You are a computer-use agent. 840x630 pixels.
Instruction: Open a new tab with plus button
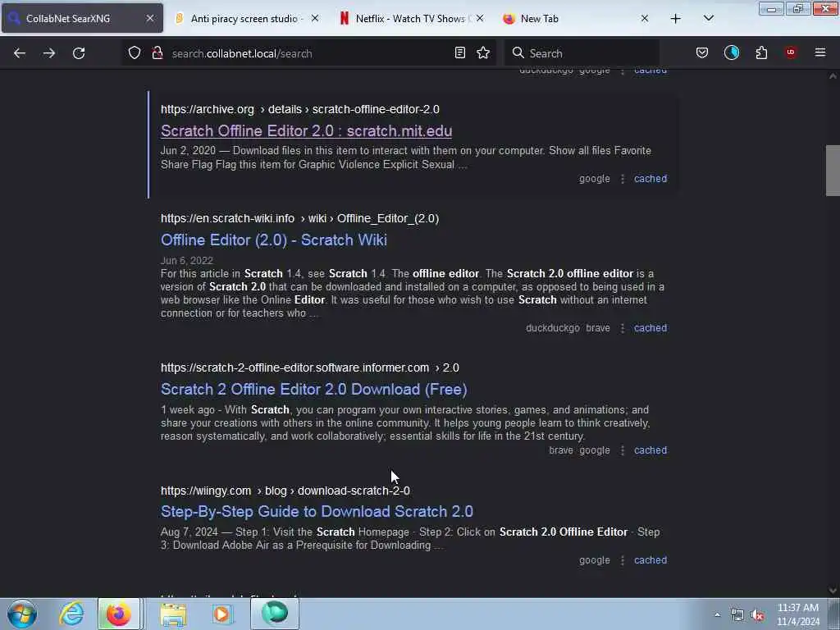click(676, 19)
